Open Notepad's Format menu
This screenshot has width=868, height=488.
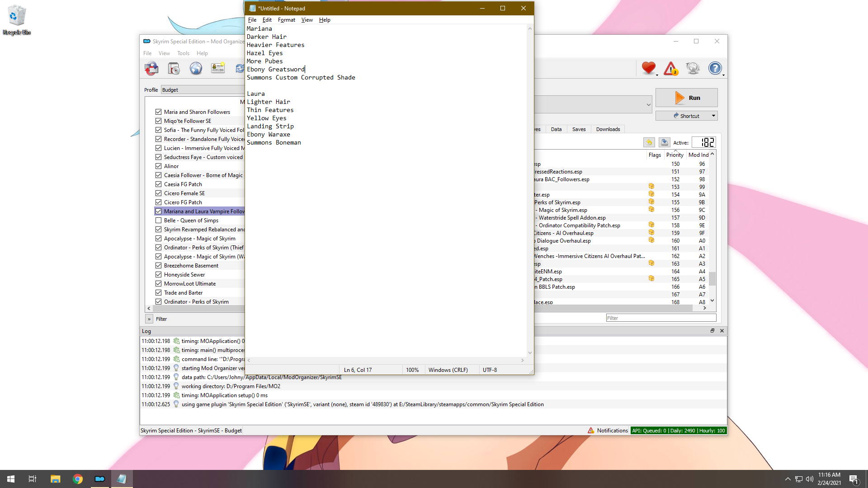(287, 20)
